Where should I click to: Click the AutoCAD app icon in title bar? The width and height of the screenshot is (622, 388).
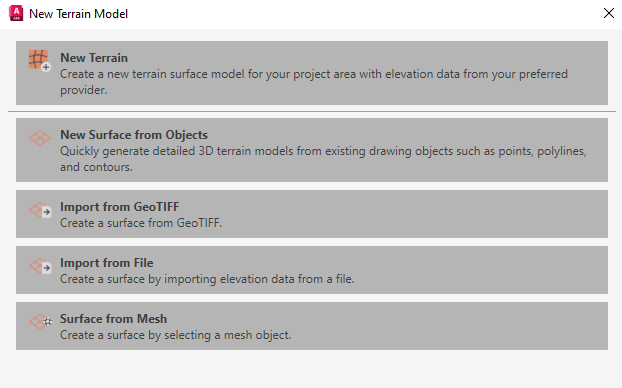[x=16, y=13]
